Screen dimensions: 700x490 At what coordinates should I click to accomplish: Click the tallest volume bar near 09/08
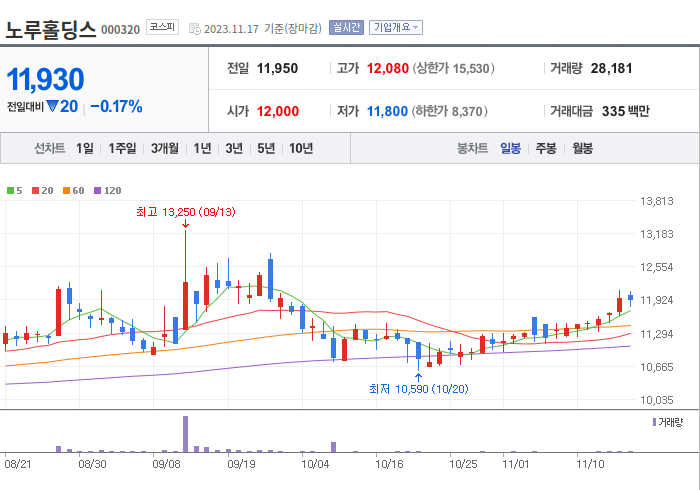click(x=186, y=434)
